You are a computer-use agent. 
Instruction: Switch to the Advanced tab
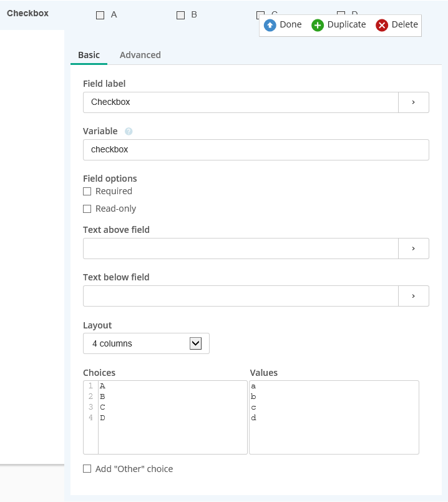tap(140, 55)
